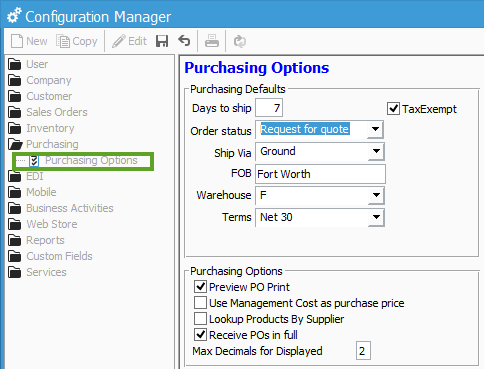Viewport: 484px width, 369px height.
Task: Click the New document toolbar button
Action: pos(29,41)
